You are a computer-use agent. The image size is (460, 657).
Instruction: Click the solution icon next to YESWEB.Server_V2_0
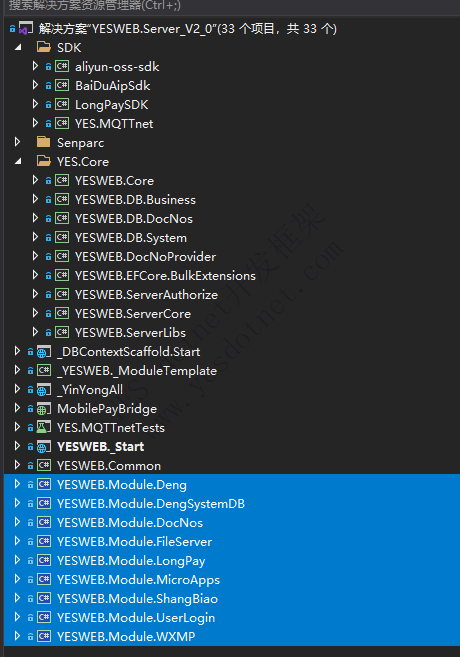(26, 28)
